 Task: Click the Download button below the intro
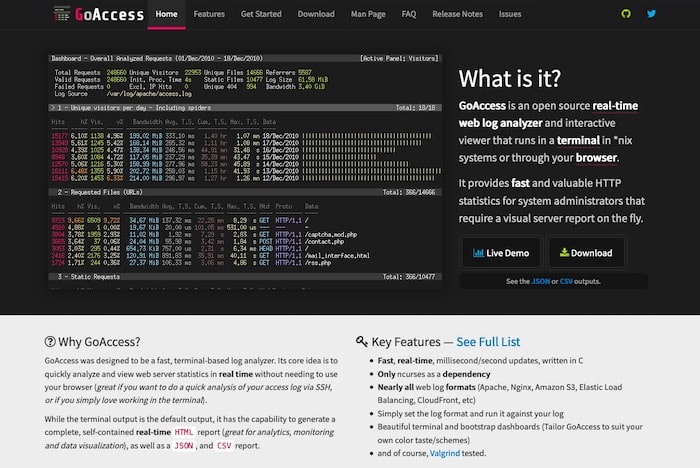pyautogui.click(x=586, y=253)
